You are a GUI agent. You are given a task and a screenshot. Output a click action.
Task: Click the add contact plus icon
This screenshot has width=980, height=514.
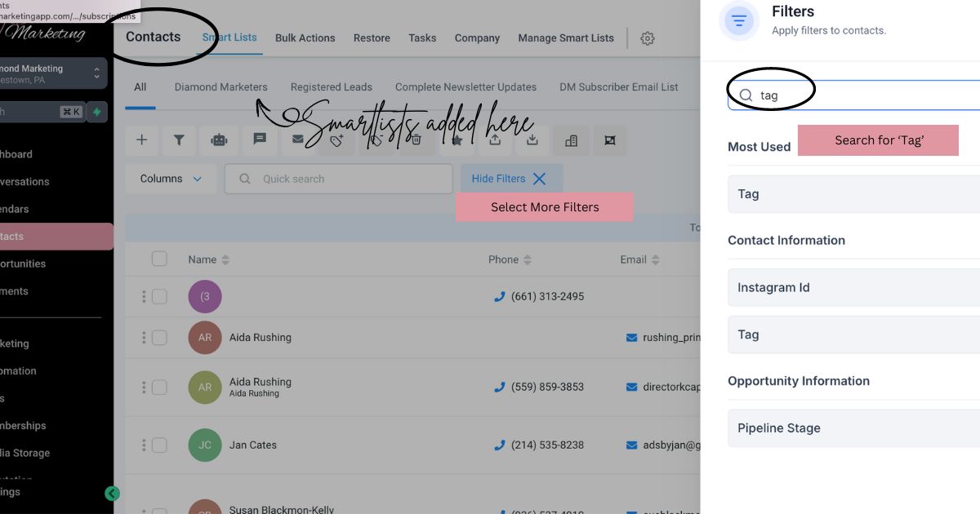tap(141, 140)
